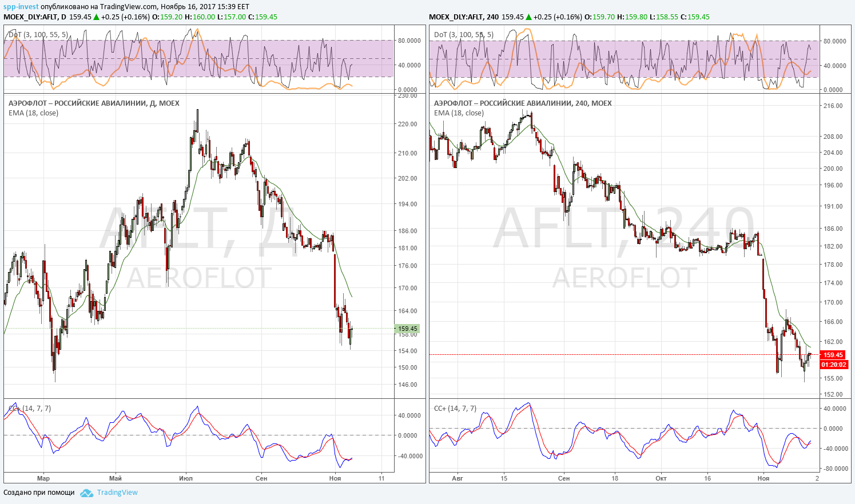855x504 pixels.
Task: Click L:157.00 low value in left header
Action: [232, 17]
